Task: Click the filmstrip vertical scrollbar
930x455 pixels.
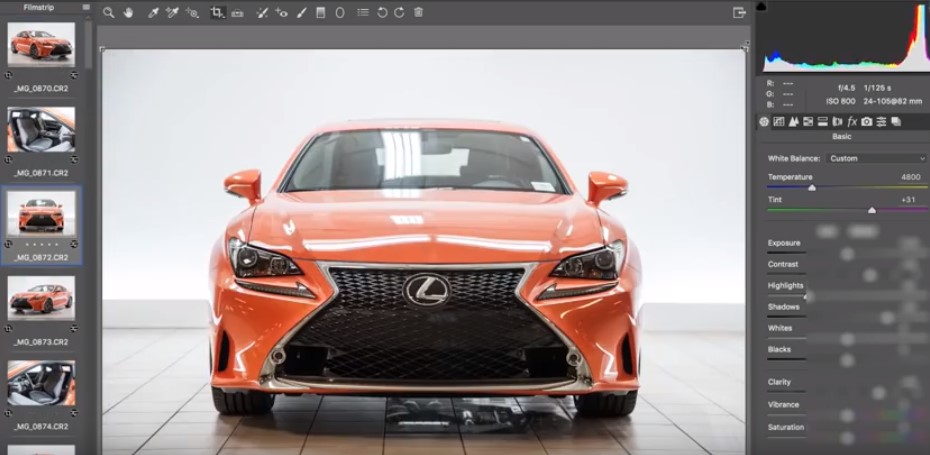Action: [x=88, y=45]
